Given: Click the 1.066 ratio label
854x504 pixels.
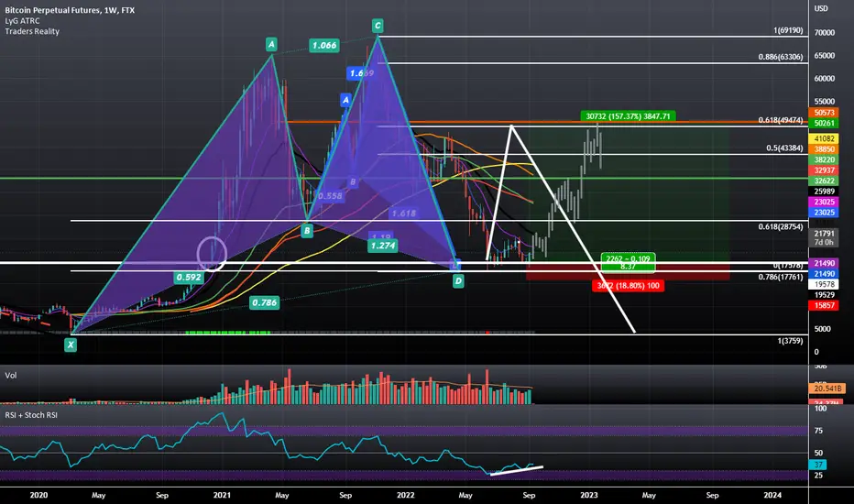Looking at the screenshot, I should click(324, 45).
